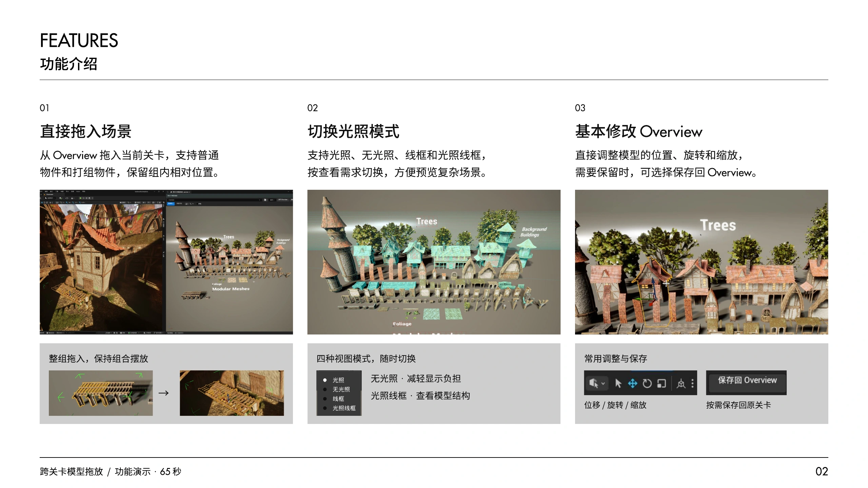Click the 按需保存回原关卡 label
The width and height of the screenshot is (868, 488).
[738, 405]
